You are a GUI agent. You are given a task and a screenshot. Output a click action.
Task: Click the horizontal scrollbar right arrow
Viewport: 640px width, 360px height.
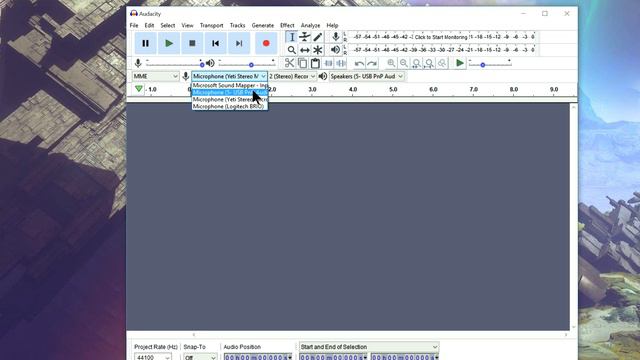566,335
